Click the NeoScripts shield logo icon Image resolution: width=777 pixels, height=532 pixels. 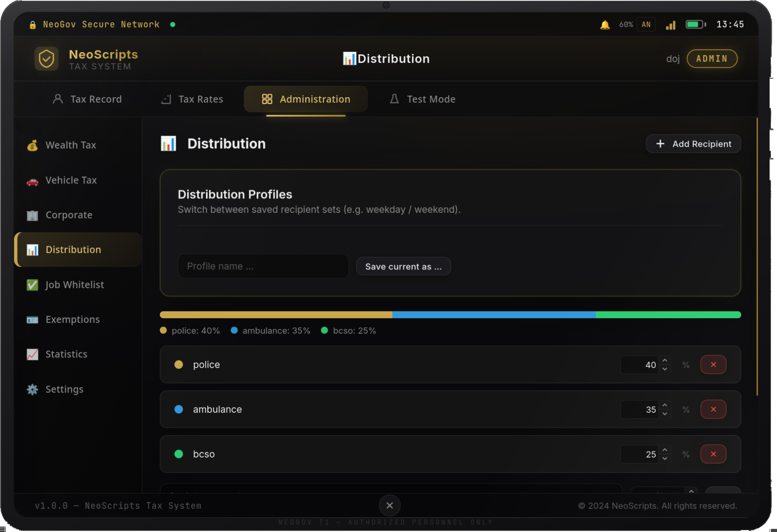click(46, 59)
